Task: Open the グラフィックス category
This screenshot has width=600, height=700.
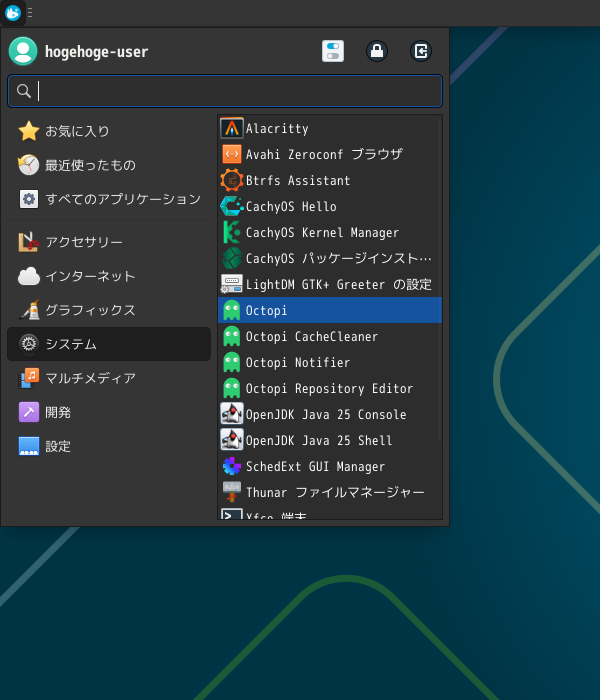Action: 109,310
